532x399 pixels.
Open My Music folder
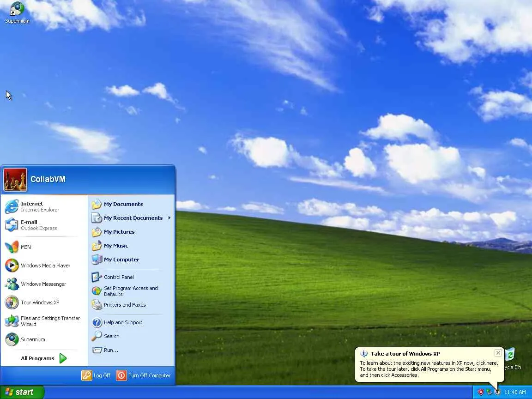[131, 246]
